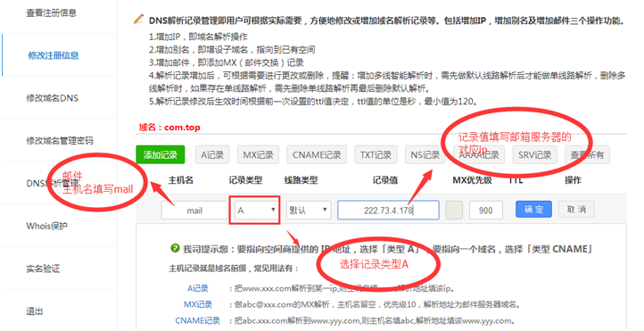Open the CNAME记录 tab
This screenshot has width=644, height=331.
tap(317, 155)
